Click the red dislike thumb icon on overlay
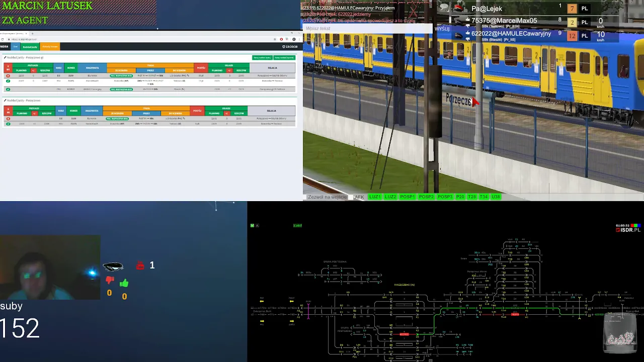The image size is (644, 362). [x=110, y=281]
